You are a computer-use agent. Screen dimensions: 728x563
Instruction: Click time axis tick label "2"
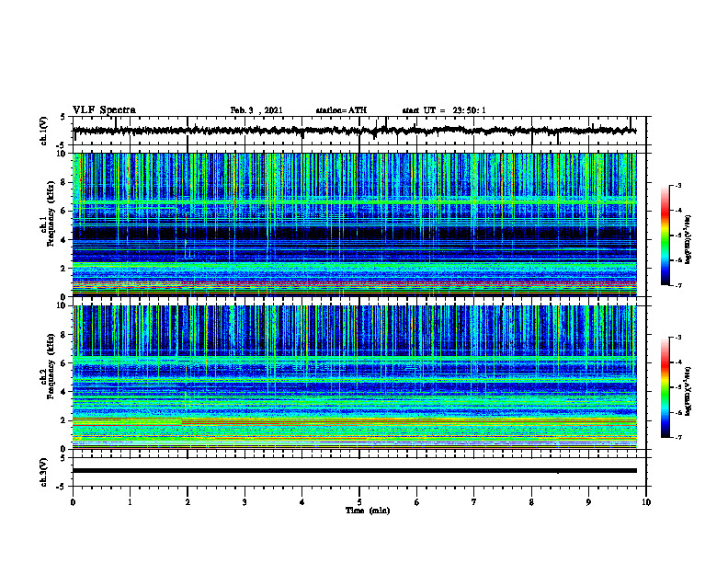pos(188,502)
